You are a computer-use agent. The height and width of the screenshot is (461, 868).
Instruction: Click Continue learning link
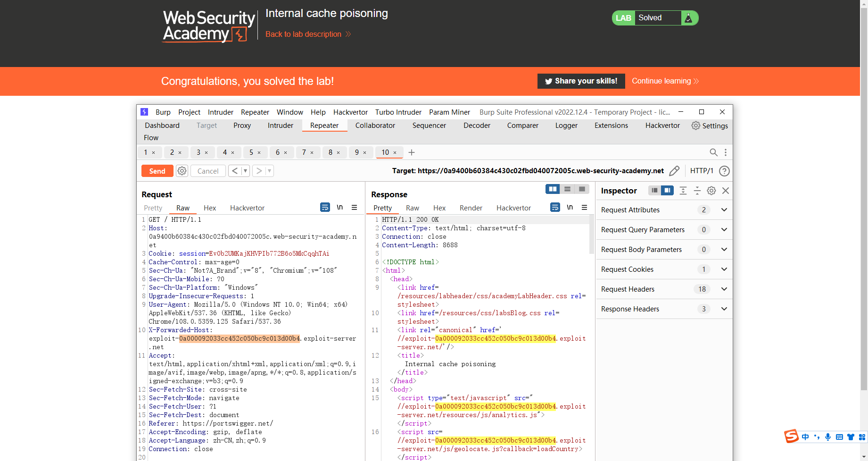point(665,81)
